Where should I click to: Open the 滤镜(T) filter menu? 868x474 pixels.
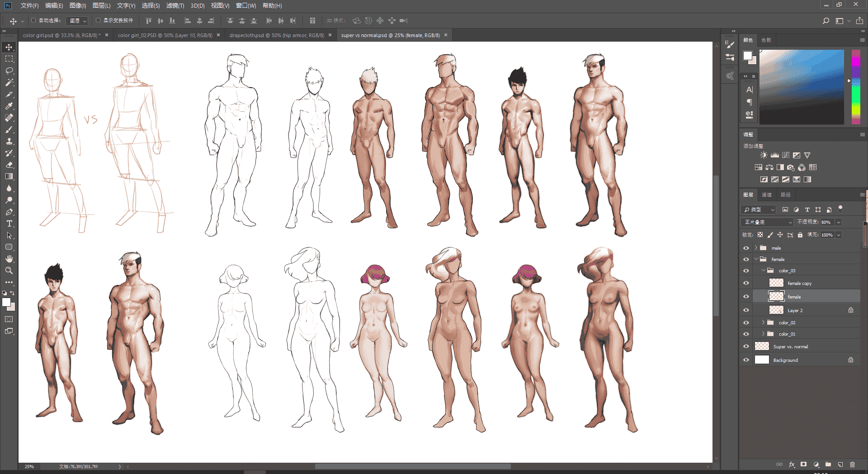point(175,5)
